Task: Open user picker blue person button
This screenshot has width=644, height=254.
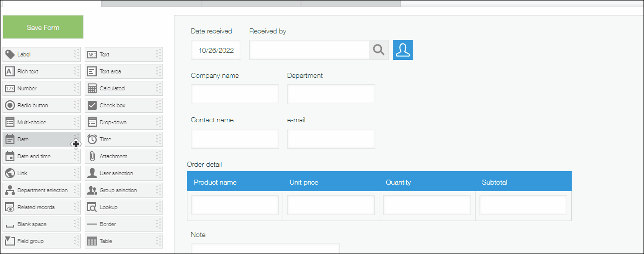Action: point(403,50)
